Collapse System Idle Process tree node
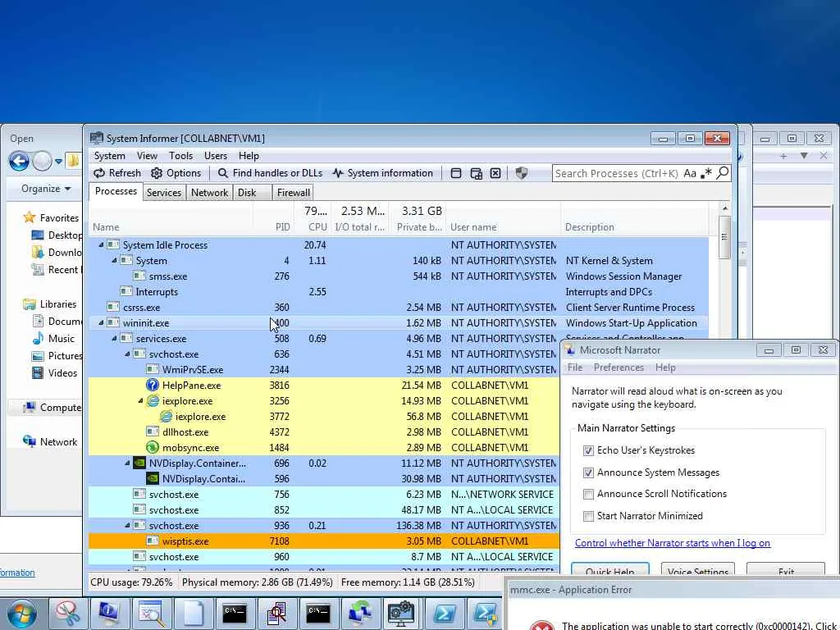The width and height of the screenshot is (840, 630). pyautogui.click(x=101, y=244)
